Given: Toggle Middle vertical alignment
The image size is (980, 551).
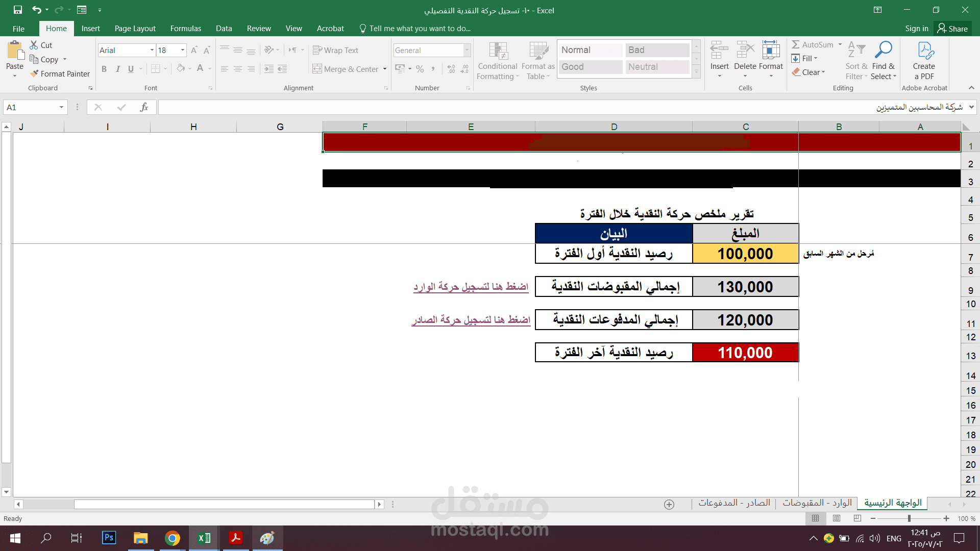Looking at the screenshot, I should coord(238,50).
